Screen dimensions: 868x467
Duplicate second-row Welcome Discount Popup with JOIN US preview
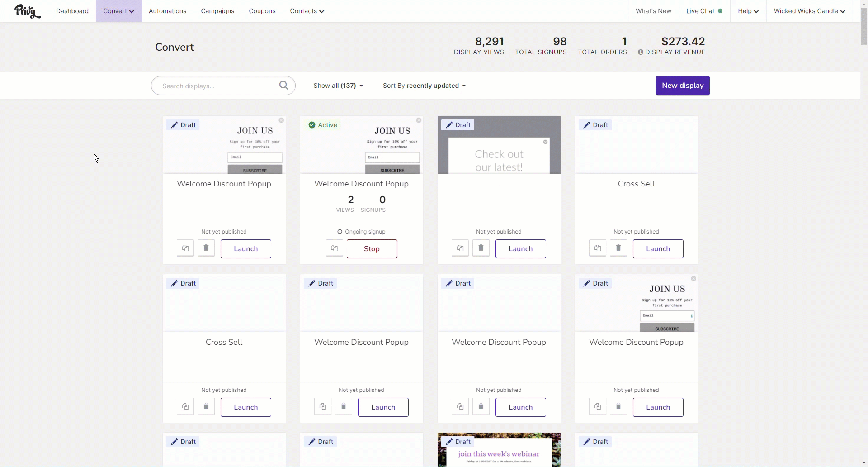coord(598,406)
